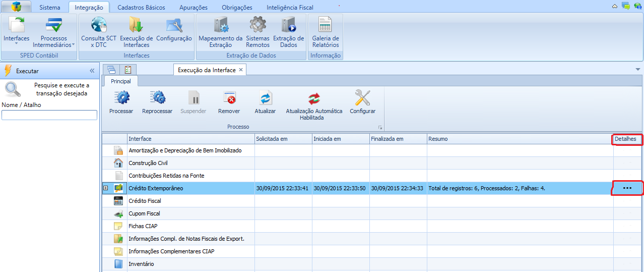Open Consulta SCT x DTC
The height and width of the screenshot is (272, 644).
click(x=99, y=26)
